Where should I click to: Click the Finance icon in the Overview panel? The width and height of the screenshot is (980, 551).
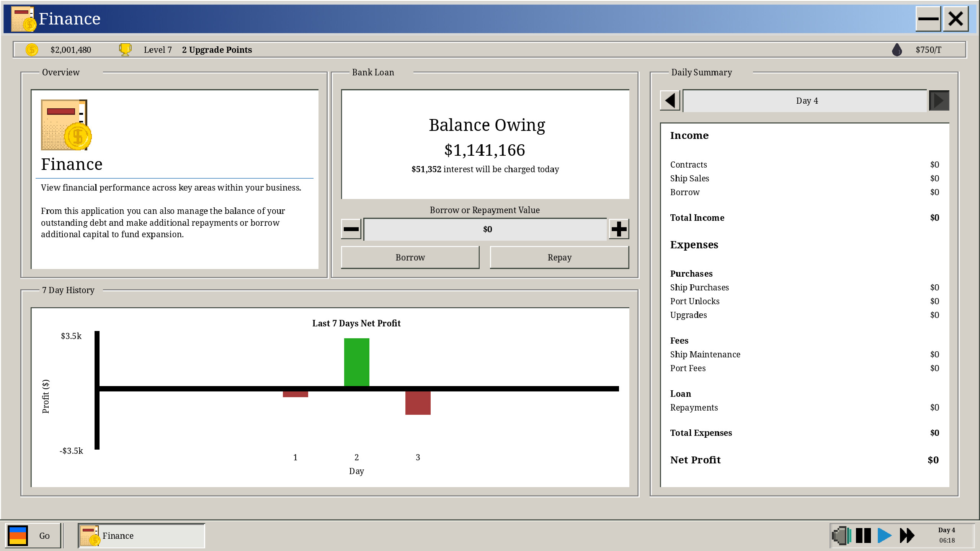click(x=65, y=124)
